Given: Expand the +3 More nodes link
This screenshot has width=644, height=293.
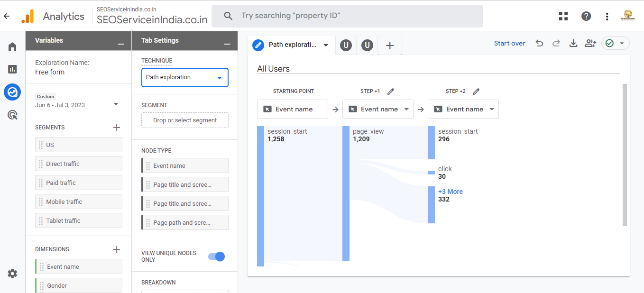Looking at the screenshot, I should (x=450, y=192).
